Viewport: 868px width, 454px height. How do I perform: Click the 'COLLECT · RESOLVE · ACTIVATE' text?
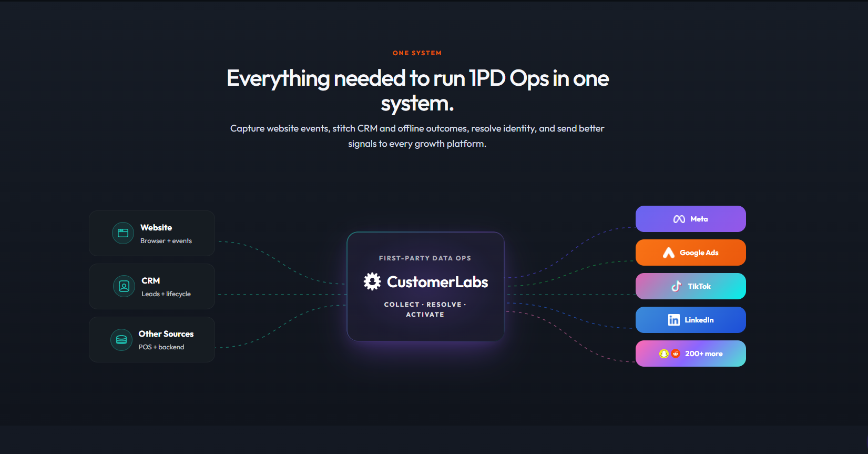coord(425,309)
